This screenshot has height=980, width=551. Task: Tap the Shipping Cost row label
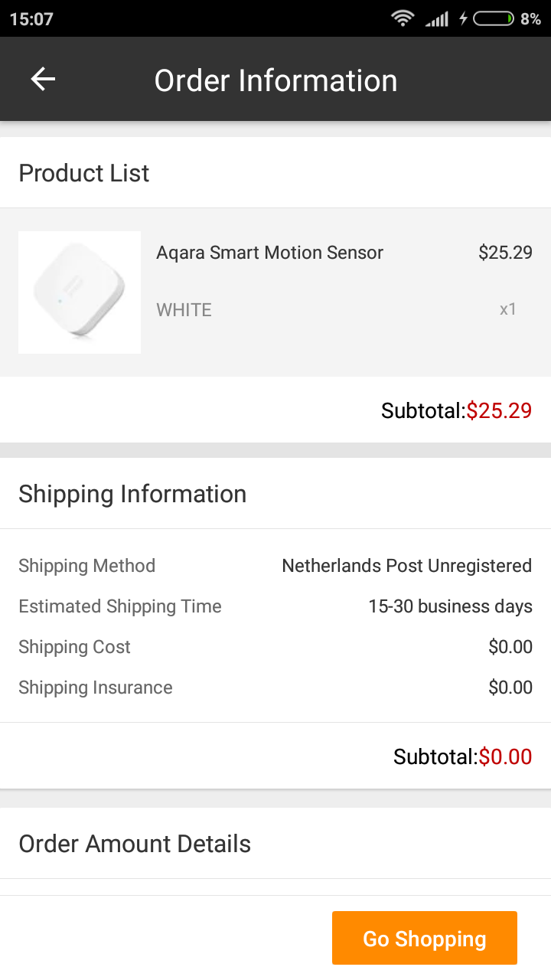coord(74,647)
